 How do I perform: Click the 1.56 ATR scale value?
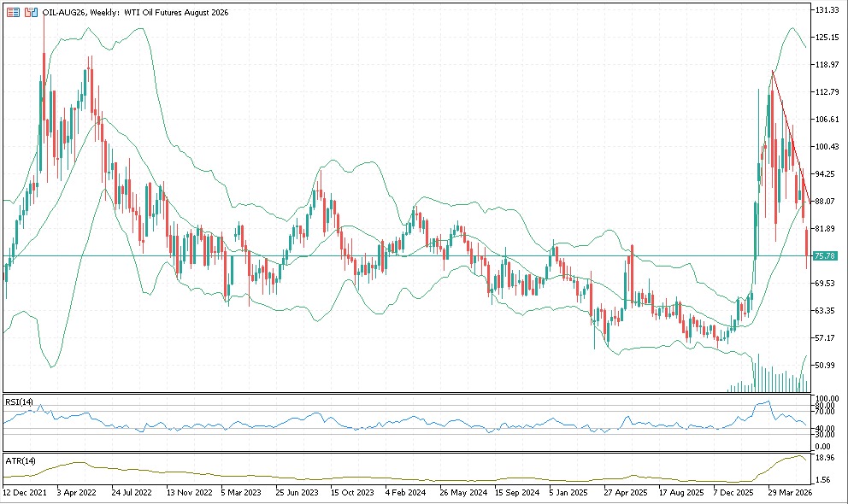pos(823,480)
